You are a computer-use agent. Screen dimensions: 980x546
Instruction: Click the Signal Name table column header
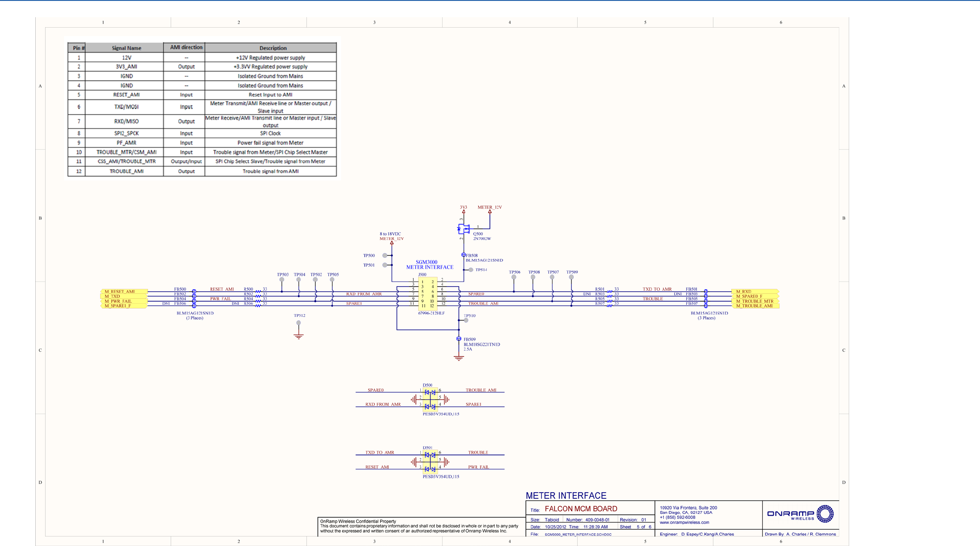(126, 48)
